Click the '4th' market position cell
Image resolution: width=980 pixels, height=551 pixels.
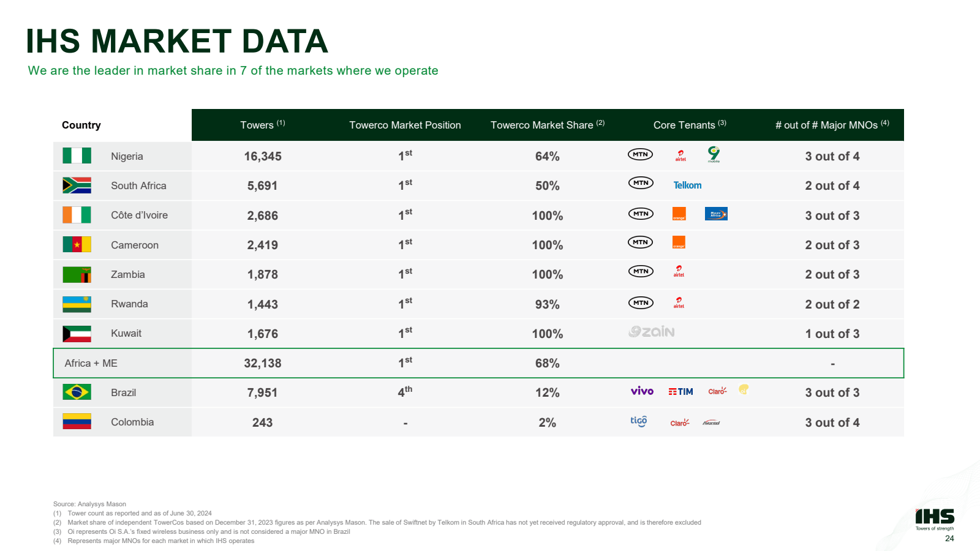[x=405, y=392]
